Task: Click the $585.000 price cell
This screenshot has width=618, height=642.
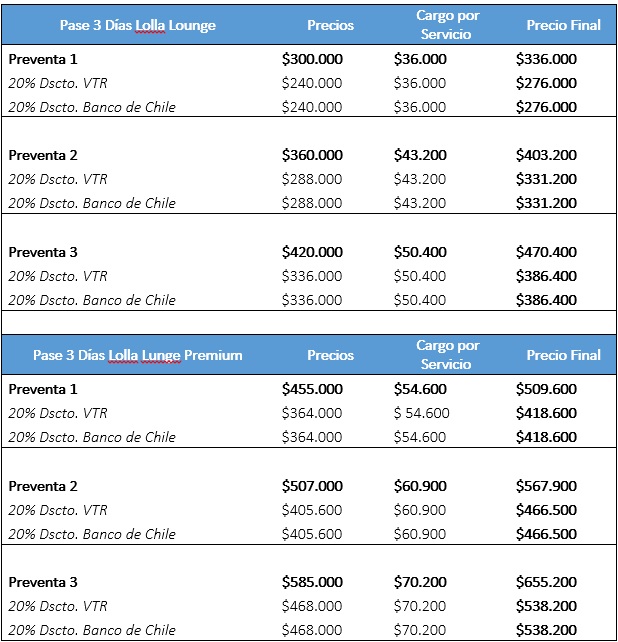Action: point(312,582)
